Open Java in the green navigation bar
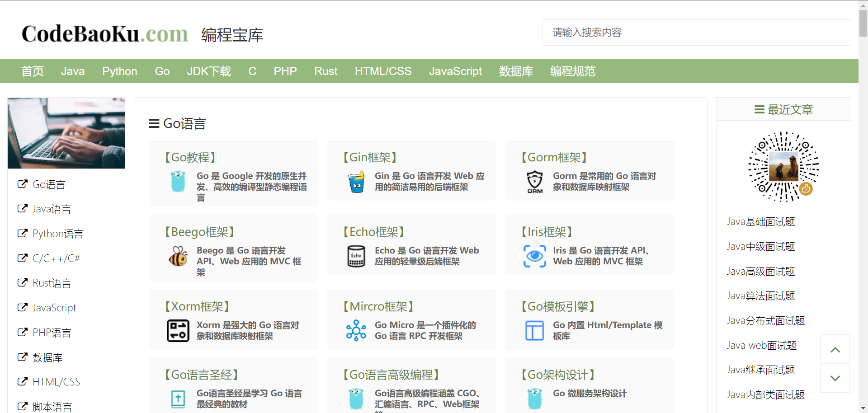This screenshot has height=413, width=868. point(73,71)
